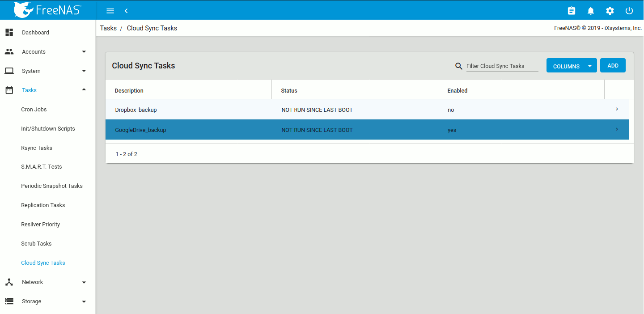Click Tasks in the breadcrumb
The image size is (644, 314).
point(108,28)
